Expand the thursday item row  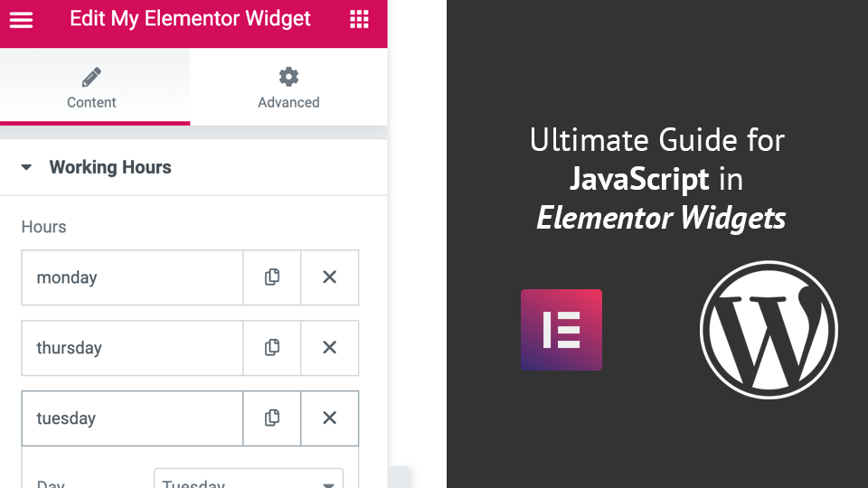[132, 347]
